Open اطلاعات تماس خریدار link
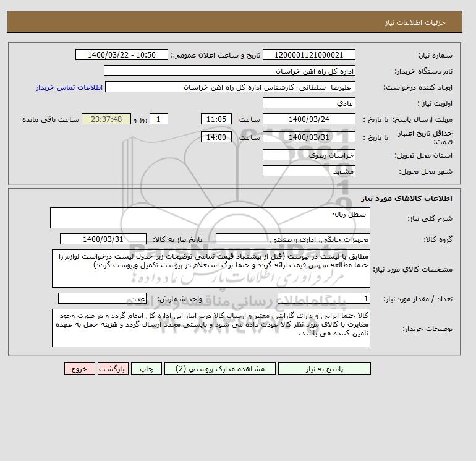Image resolution: width=476 pixels, height=461 pixels. 69,87
